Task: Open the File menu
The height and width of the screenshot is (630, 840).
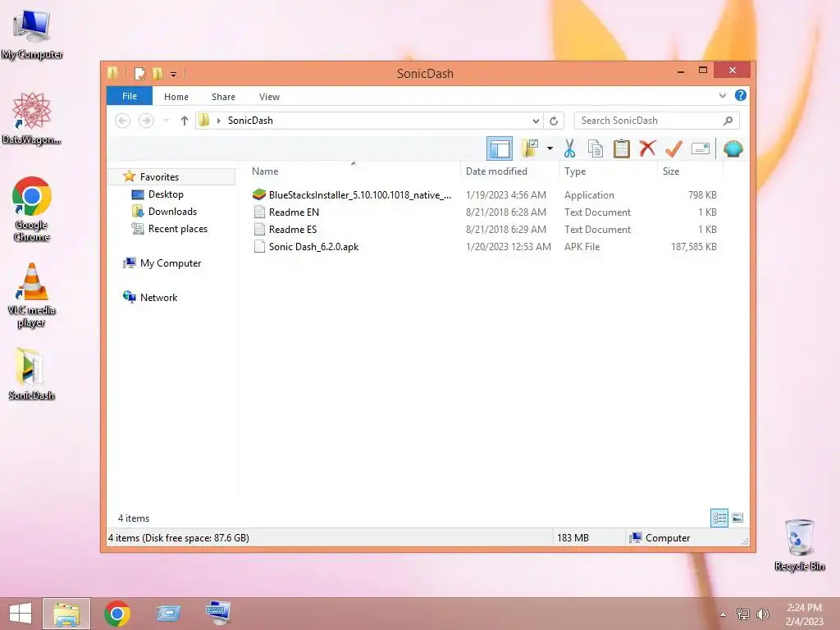Action: coord(130,96)
